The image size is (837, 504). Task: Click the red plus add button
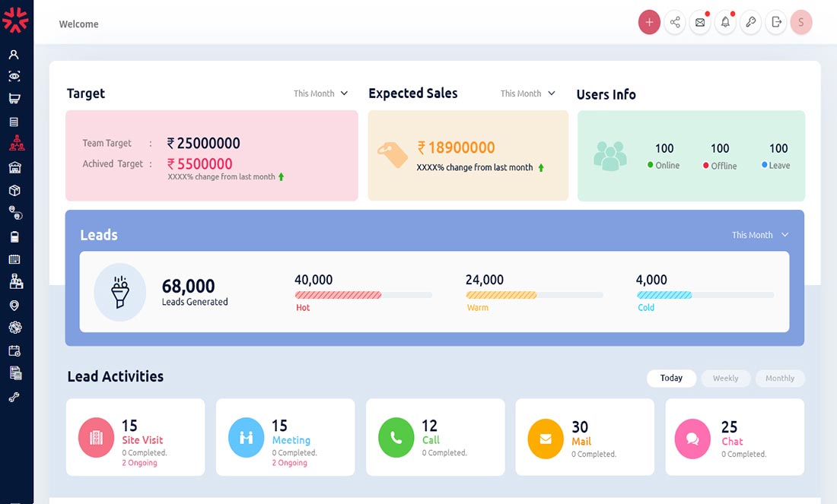[649, 22]
